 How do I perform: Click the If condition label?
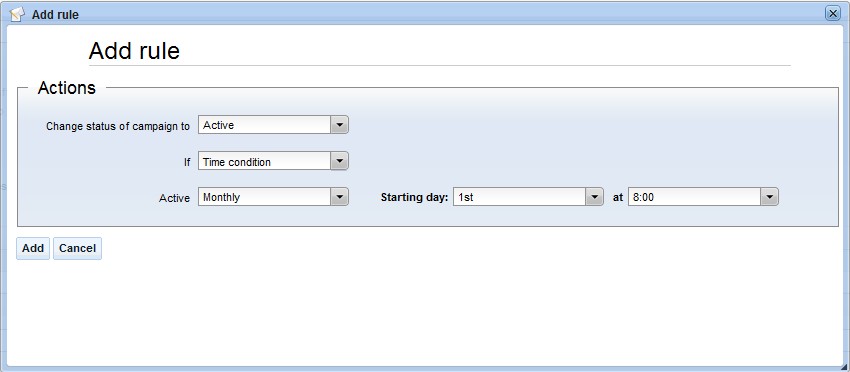pos(187,162)
